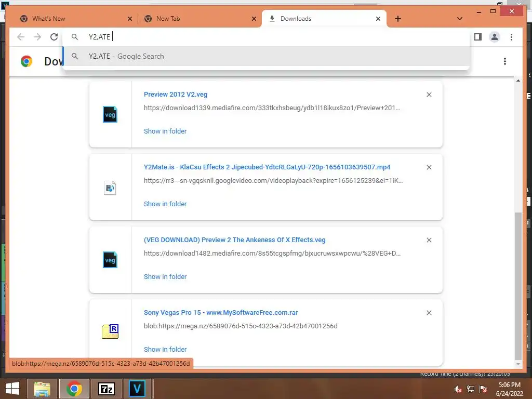The height and width of the screenshot is (399, 532).
Task: Switch to the New Tab tab
Action: (199, 19)
